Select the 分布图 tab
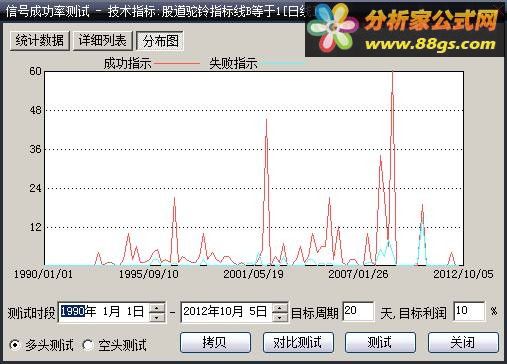Image resolution: width=507 pixels, height=364 pixels. coord(160,41)
